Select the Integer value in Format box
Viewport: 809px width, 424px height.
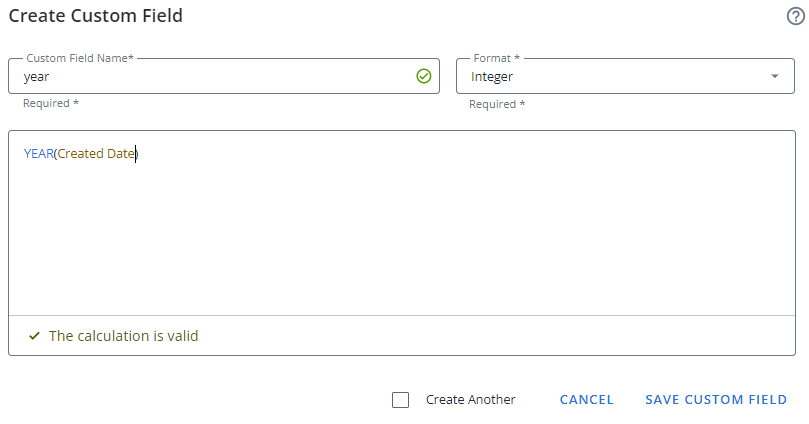[x=492, y=76]
